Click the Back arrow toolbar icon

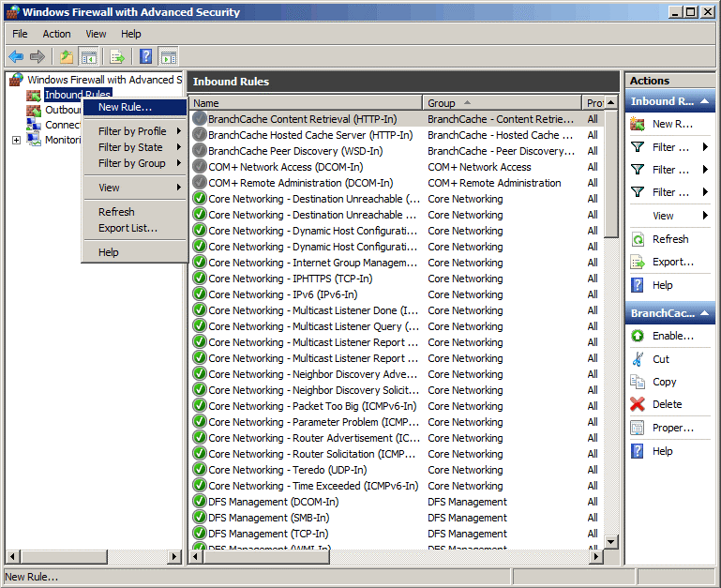point(16,57)
